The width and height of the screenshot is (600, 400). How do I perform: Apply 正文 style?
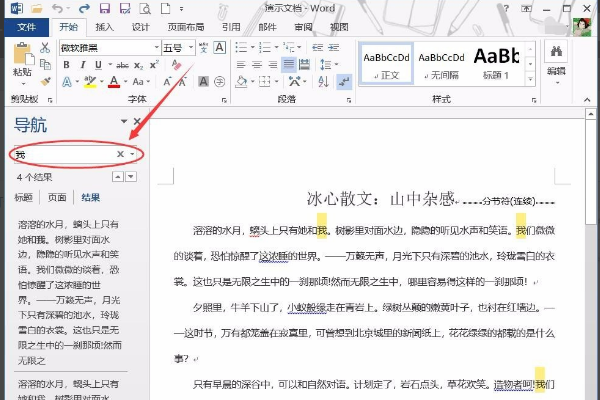pyautogui.click(x=386, y=64)
